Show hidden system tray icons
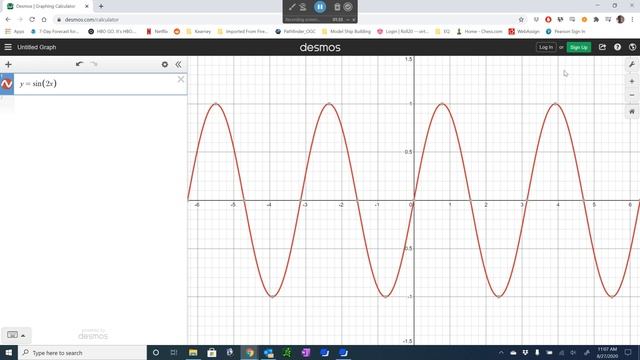 501,353
